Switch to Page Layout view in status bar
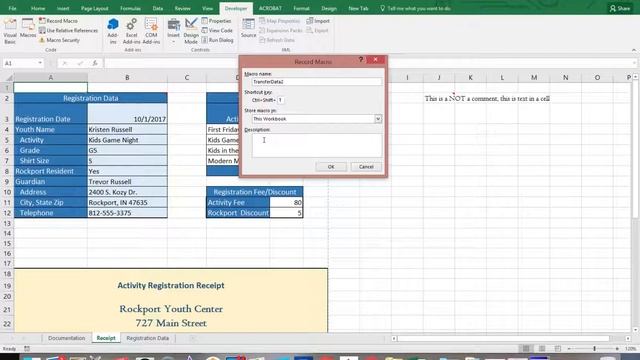Image resolution: width=640 pixels, height=360 pixels. pos(542,349)
